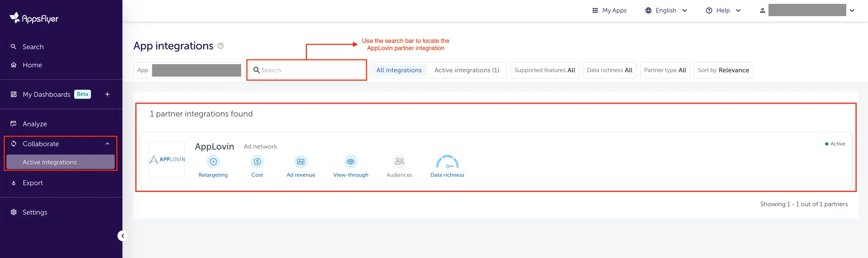
Task: Open the AppLovin partner name
Action: [x=215, y=146]
